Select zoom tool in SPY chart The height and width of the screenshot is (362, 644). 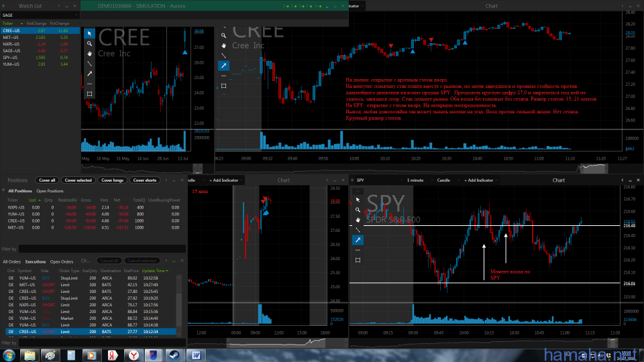(358, 210)
